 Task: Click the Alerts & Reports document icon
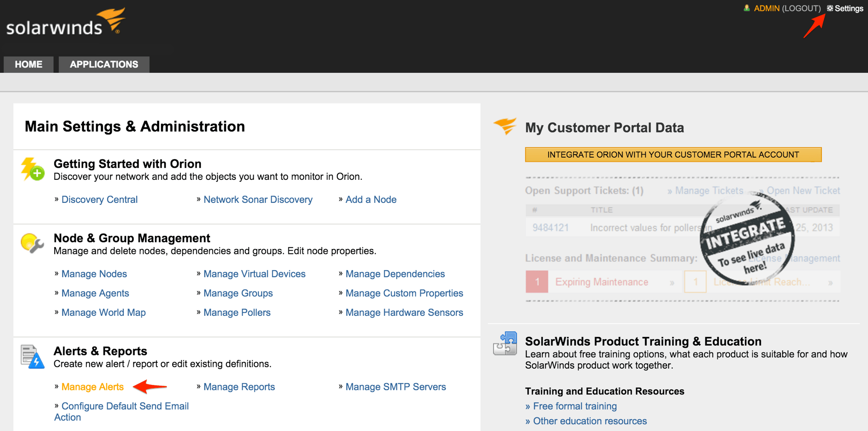[33, 357]
